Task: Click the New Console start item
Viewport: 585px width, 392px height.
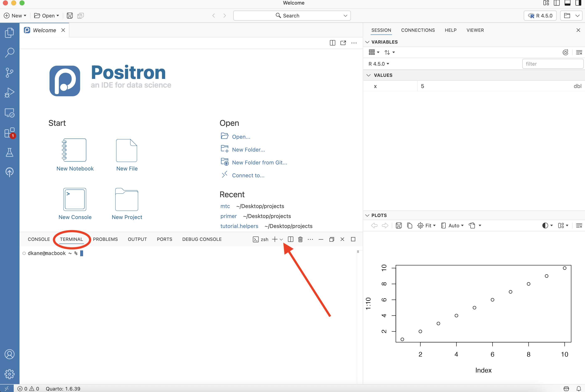Action: (75, 204)
